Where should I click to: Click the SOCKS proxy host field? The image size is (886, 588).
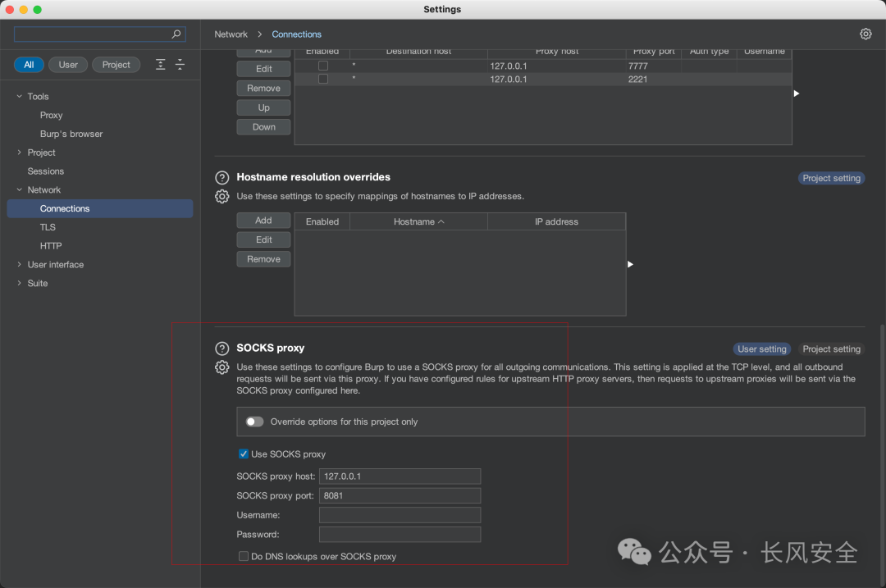click(400, 476)
